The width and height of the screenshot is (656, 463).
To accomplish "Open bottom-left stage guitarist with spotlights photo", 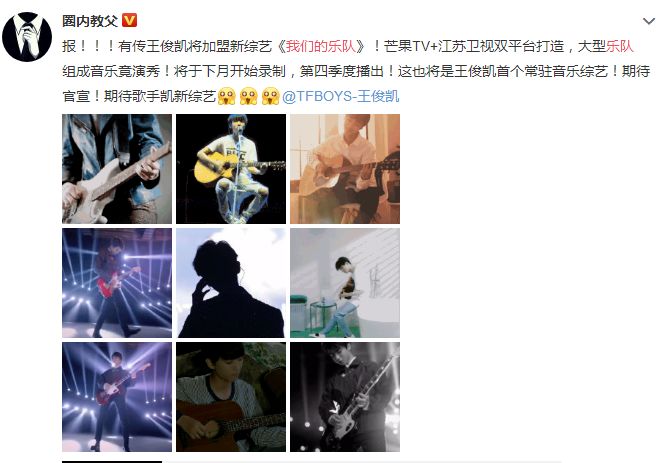I will [117, 397].
